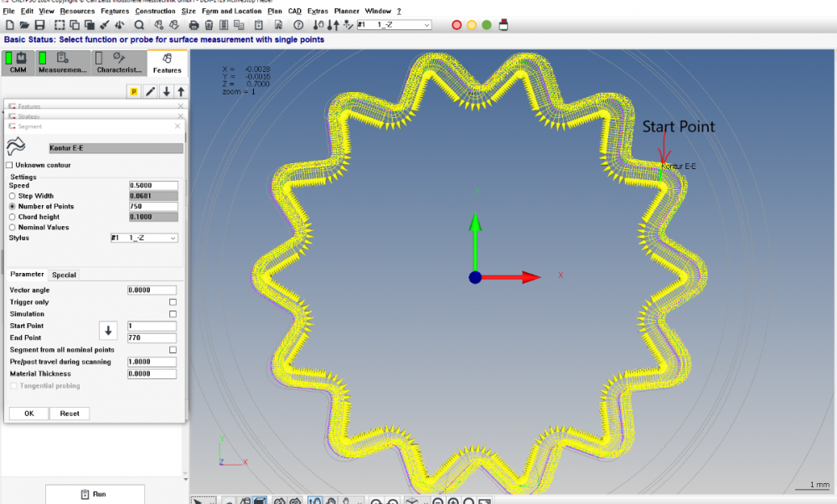Open the Construction menu
837x504 pixels.
click(155, 11)
